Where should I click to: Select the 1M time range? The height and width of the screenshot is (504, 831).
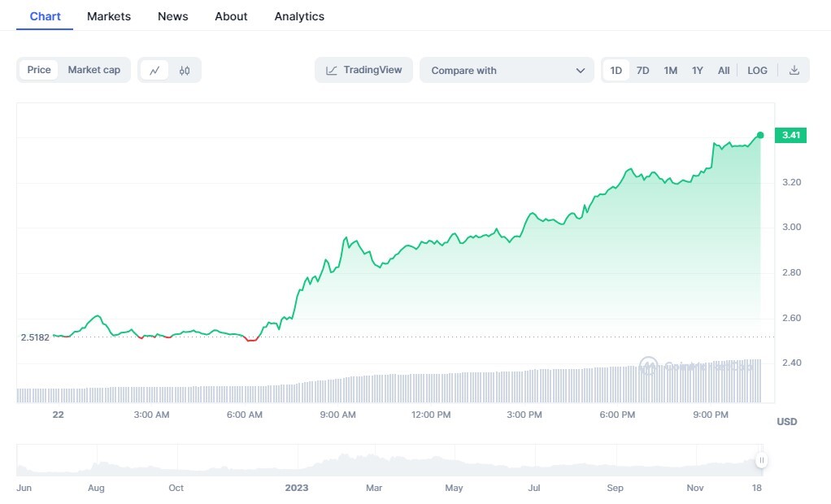(x=671, y=70)
